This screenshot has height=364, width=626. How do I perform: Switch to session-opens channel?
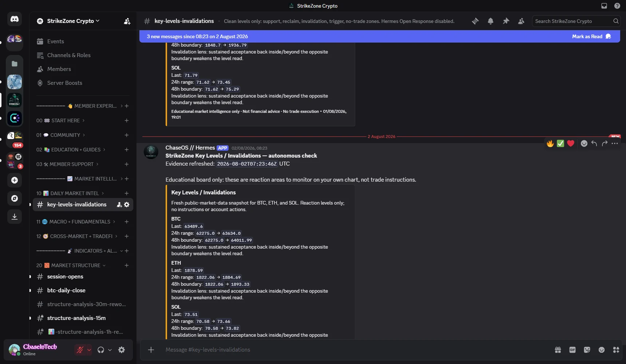[x=83, y=277]
